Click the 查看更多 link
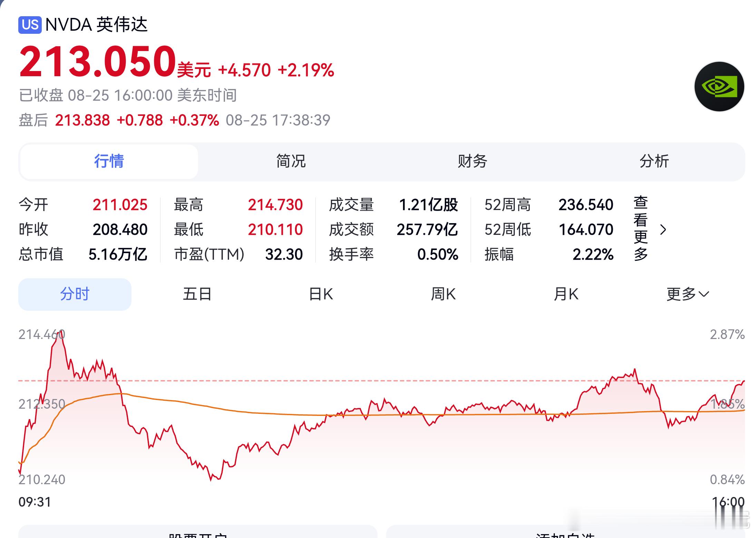The height and width of the screenshot is (538, 756). pos(641,229)
